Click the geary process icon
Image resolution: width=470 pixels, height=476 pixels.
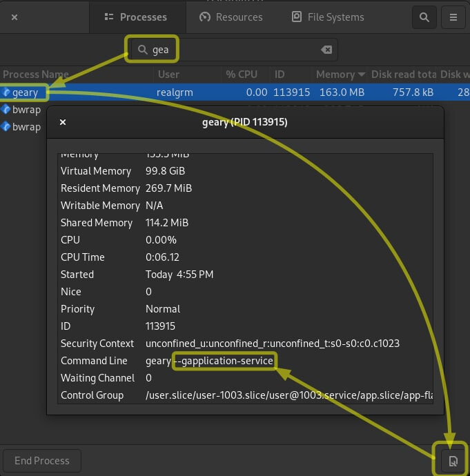click(6, 92)
